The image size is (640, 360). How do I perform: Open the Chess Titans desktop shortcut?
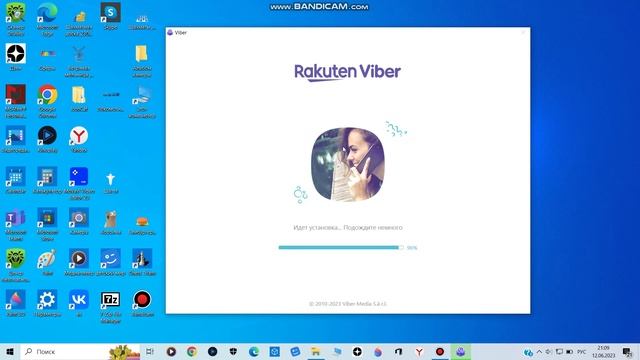(142, 259)
